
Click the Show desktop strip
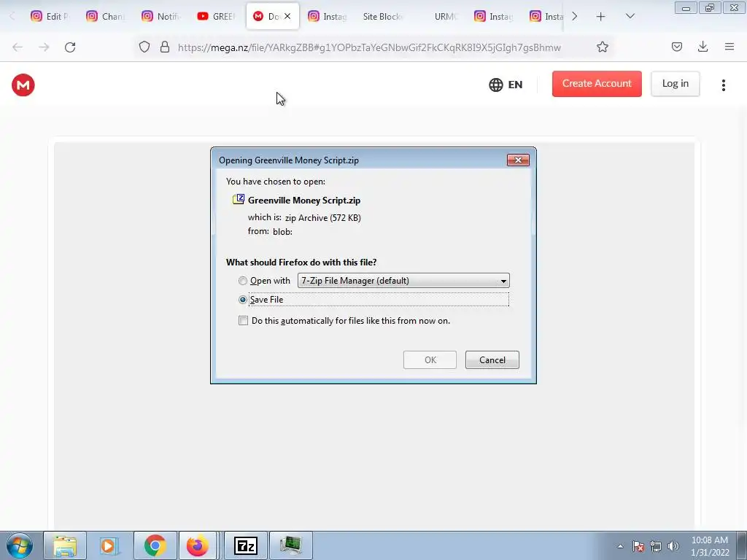click(x=742, y=545)
